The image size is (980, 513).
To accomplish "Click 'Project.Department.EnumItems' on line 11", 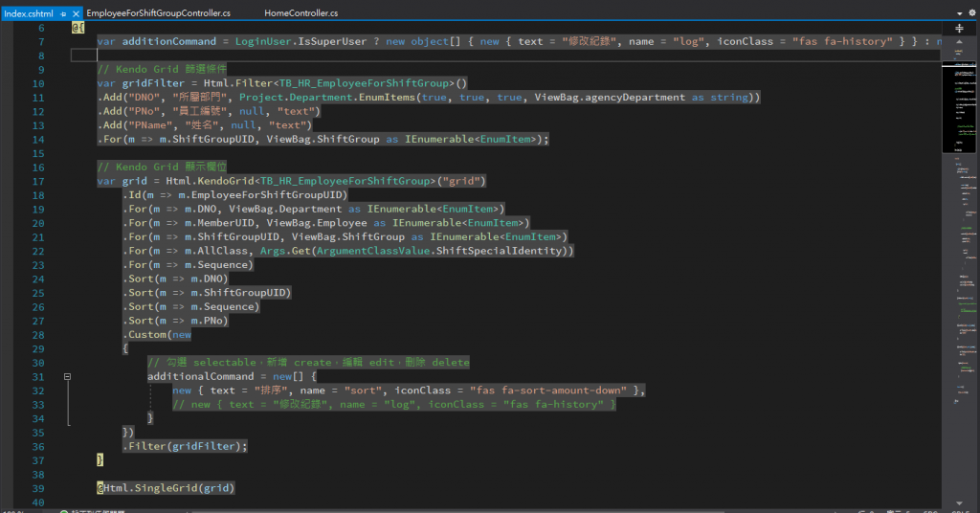I will [x=327, y=98].
